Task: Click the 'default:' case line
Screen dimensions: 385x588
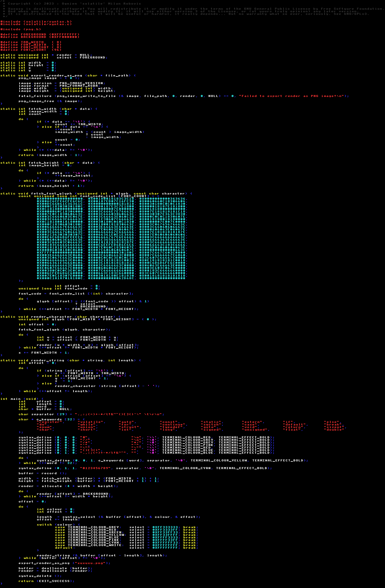Action: click(127, 548)
